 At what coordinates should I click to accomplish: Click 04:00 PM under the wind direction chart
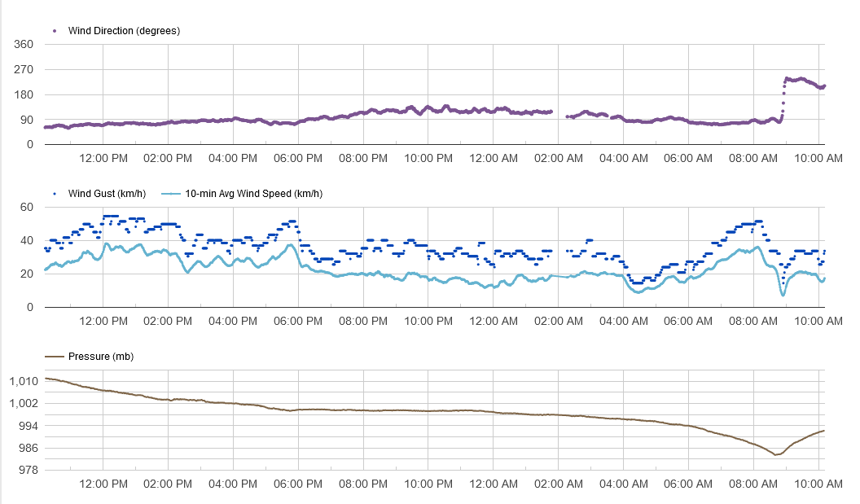coord(233,159)
